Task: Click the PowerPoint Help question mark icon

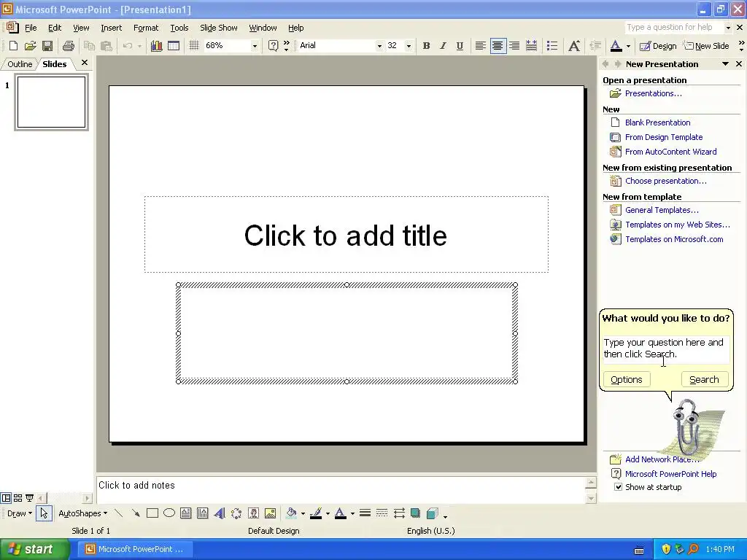Action: click(273, 46)
